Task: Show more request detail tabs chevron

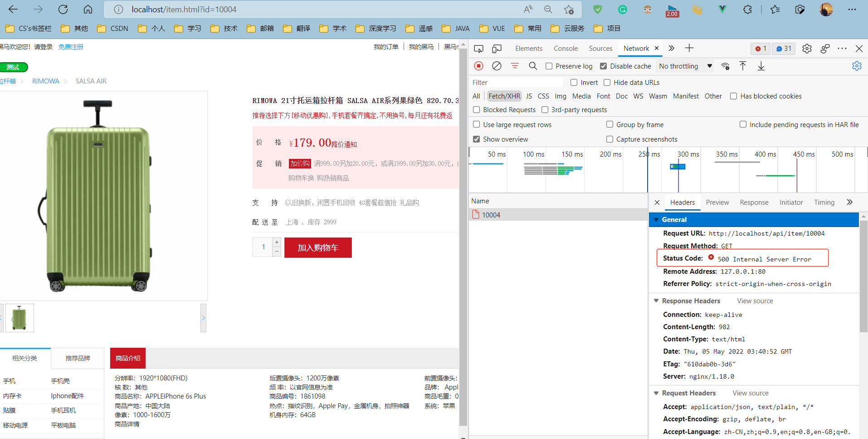Action: (849, 202)
